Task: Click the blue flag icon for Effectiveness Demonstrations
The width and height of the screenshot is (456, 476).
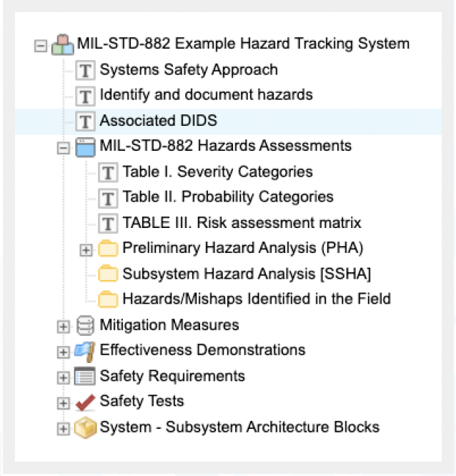Action: point(85,352)
